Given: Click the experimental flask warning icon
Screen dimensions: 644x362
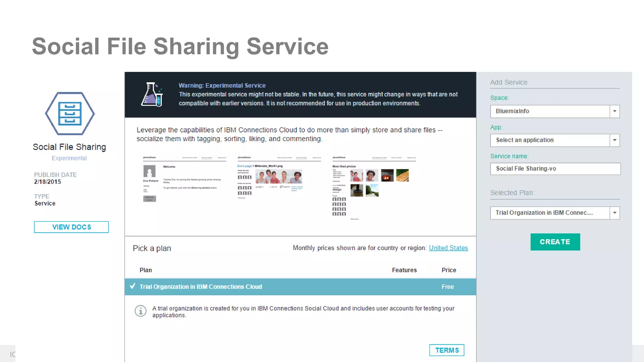Looking at the screenshot, I should 152,94.
